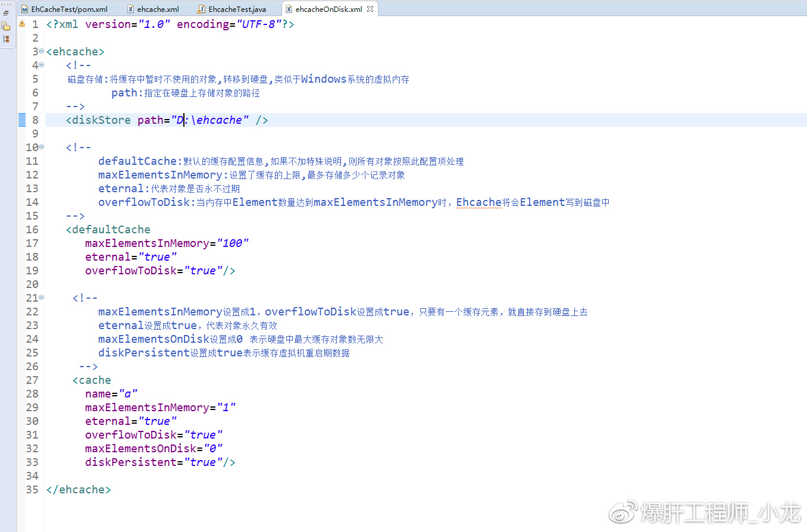Click the path value "D:\ehcache"
The image size is (807, 532).
[210, 120]
